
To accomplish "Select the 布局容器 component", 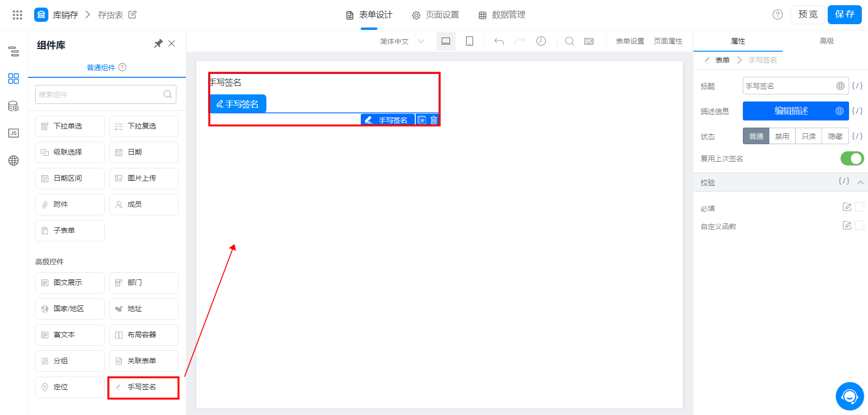I will 144,335.
